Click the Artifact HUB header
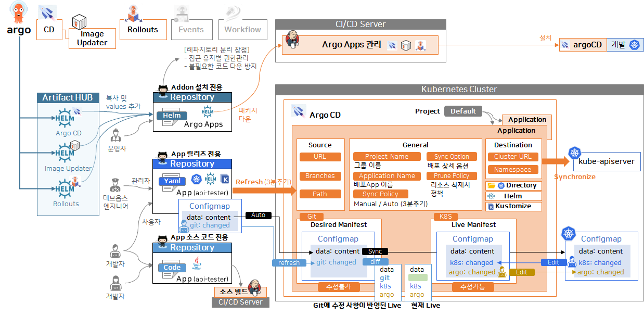The image size is (644, 316). click(x=67, y=97)
